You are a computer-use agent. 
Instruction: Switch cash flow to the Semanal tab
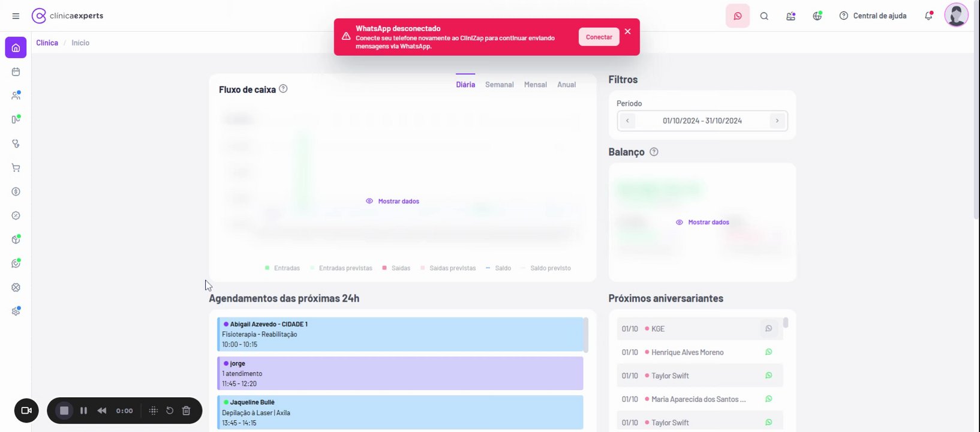[x=500, y=85]
